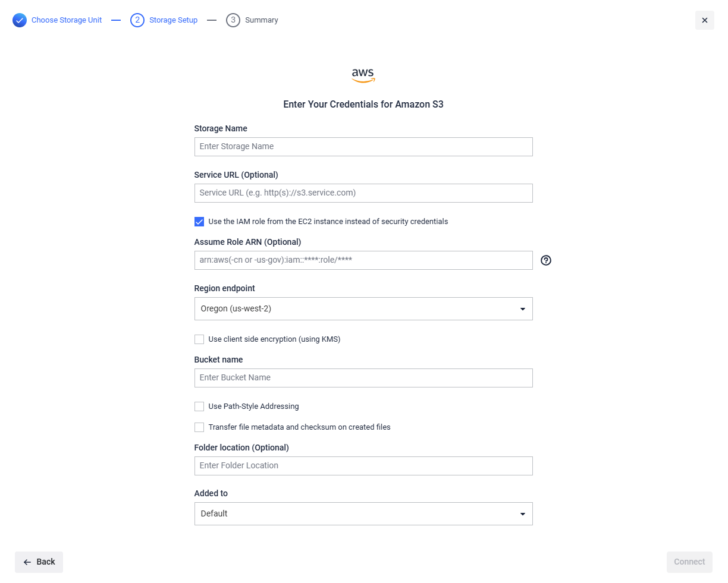Click the AWS logo
The height and width of the screenshot is (583, 728).
[x=363, y=75]
